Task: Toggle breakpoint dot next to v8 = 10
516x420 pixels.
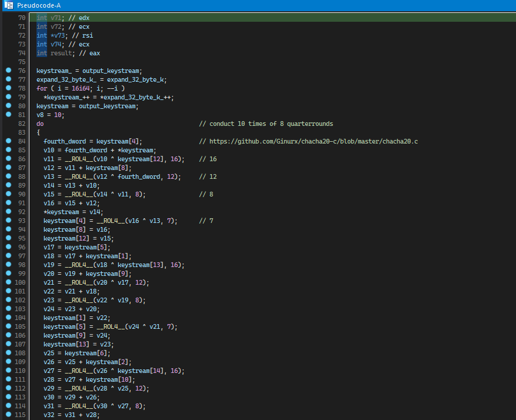Action: 9,115
